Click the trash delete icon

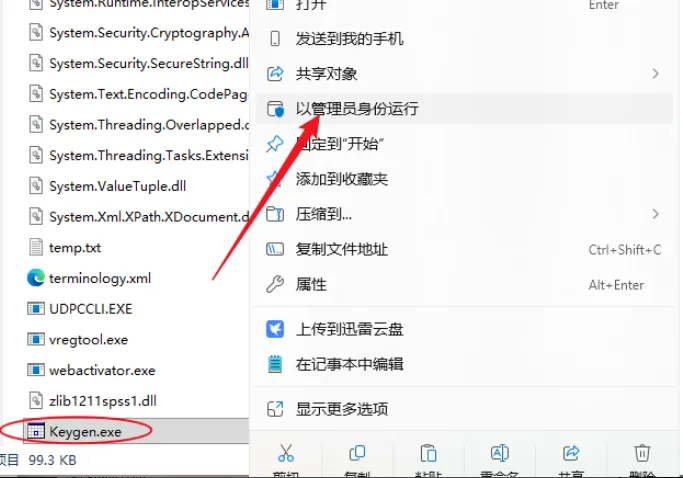click(x=642, y=453)
